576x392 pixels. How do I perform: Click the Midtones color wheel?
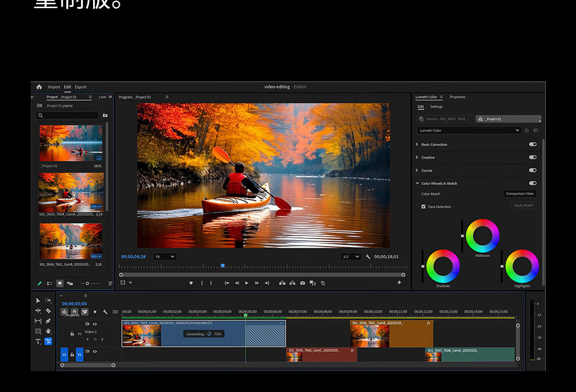(x=482, y=236)
